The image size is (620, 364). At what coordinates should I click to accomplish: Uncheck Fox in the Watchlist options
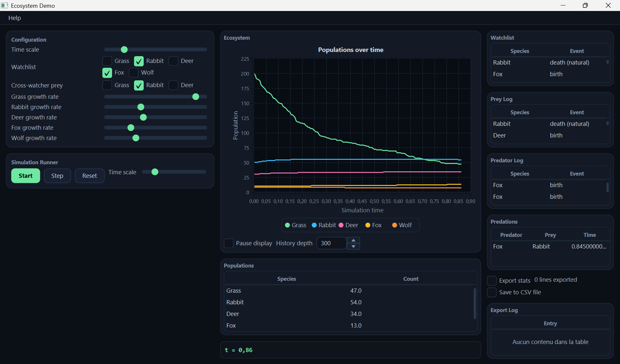[107, 73]
